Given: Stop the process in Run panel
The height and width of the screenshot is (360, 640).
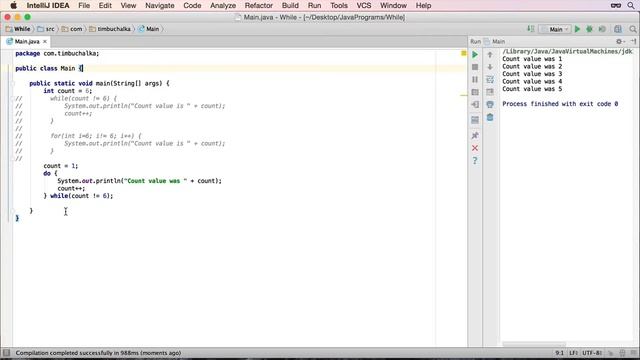Looking at the screenshot, I should 475,67.
